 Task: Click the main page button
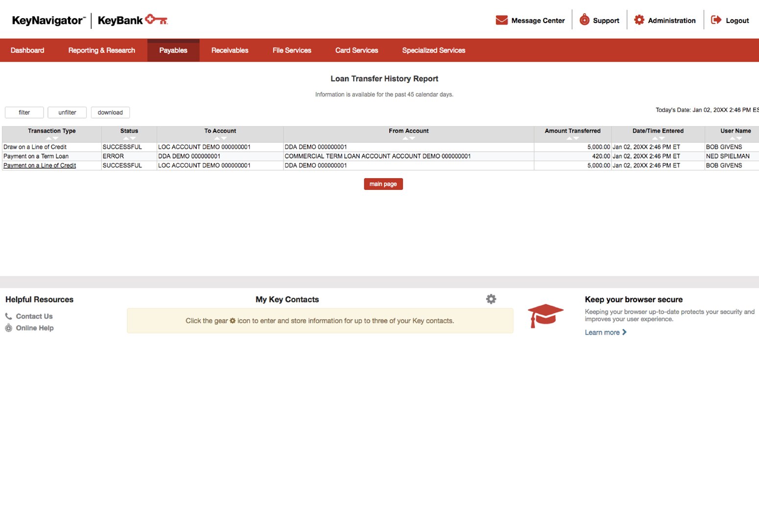pos(383,184)
